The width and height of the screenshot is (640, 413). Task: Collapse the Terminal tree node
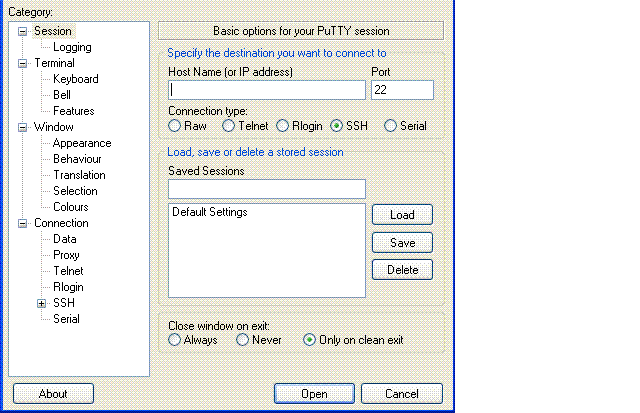pyautogui.click(x=23, y=63)
